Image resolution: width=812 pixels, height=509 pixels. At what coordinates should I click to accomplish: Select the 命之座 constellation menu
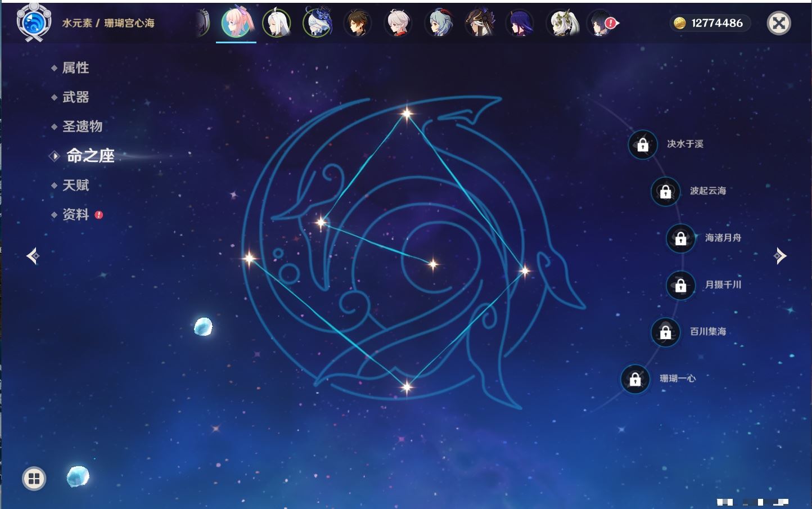90,156
